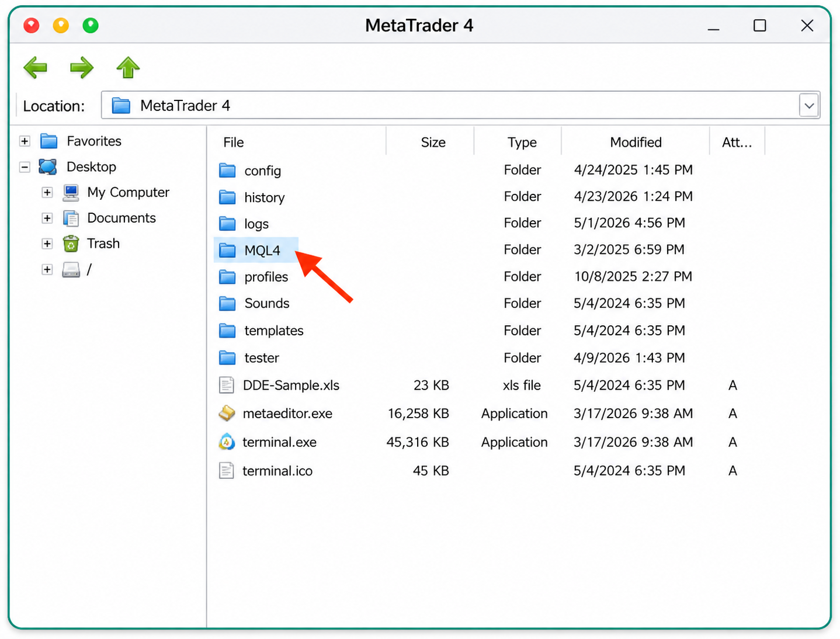Open the Location dropdown arrow
The height and width of the screenshot is (639, 840).
pos(809,106)
